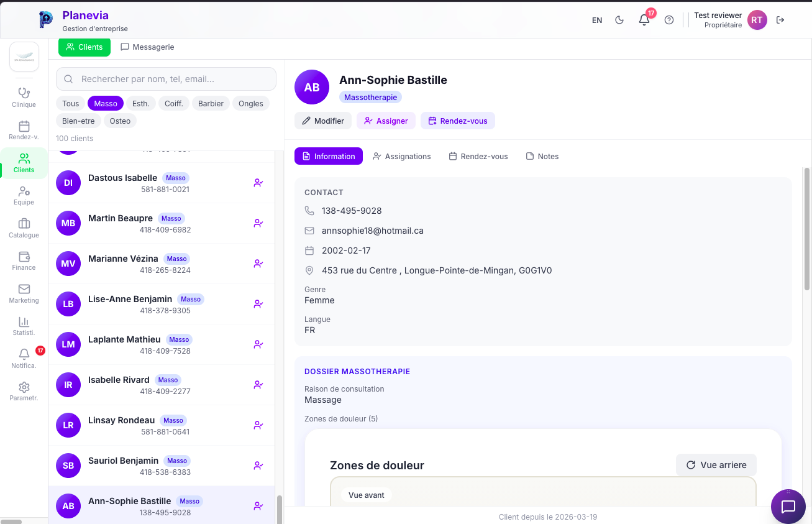Open the Clinique section in sidebar
Image resolution: width=812 pixels, height=524 pixels.
[24, 98]
